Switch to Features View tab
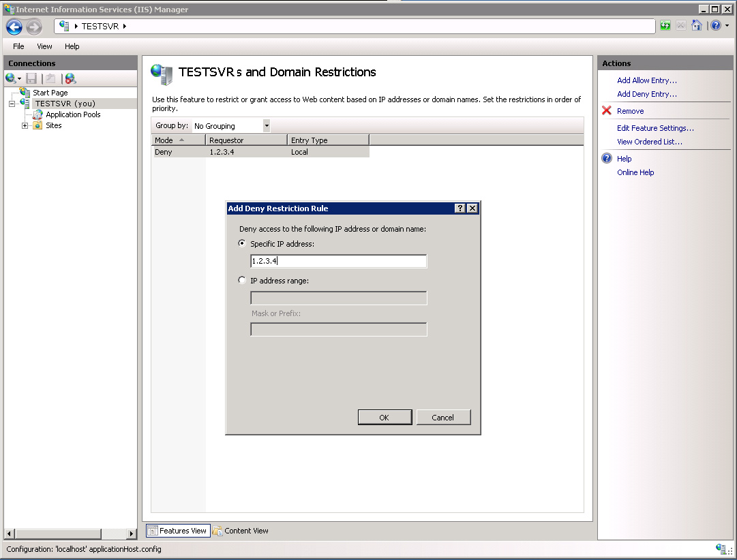 [x=178, y=531]
